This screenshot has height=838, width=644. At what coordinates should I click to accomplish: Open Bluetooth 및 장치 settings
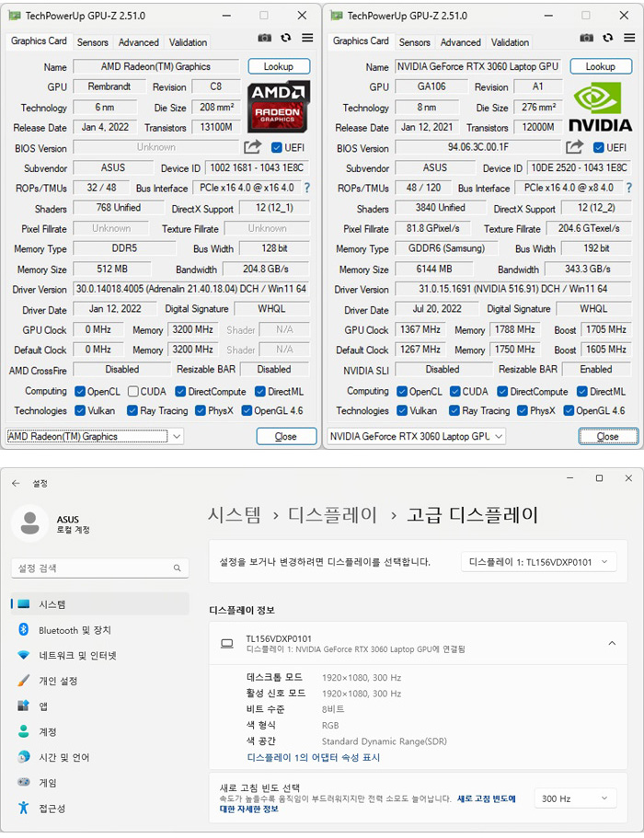tap(100, 630)
